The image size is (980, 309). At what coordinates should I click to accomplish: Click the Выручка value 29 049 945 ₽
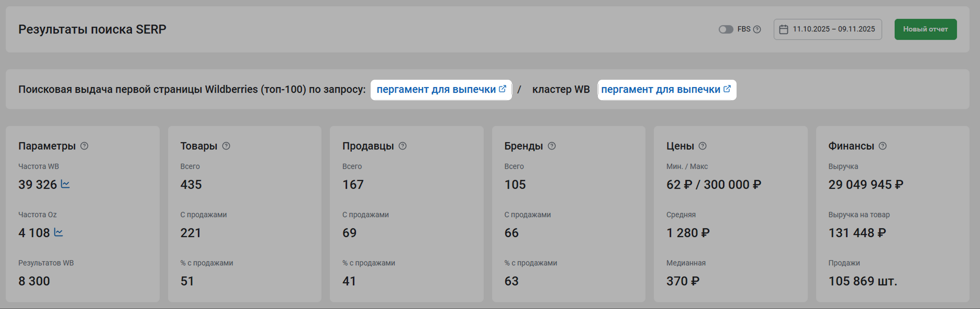pyautogui.click(x=866, y=185)
